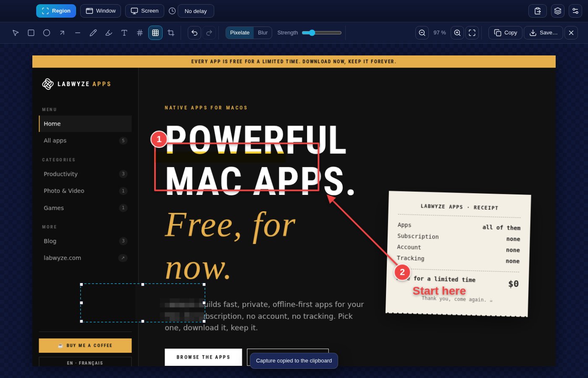
Task: Activate the numbered step counter tool
Action: pyautogui.click(x=140, y=33)
